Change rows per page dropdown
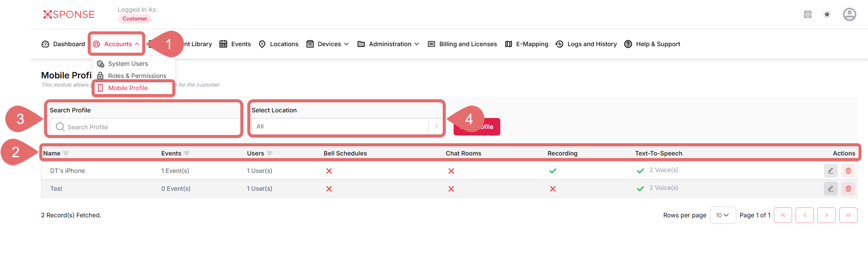 point(722,215)
